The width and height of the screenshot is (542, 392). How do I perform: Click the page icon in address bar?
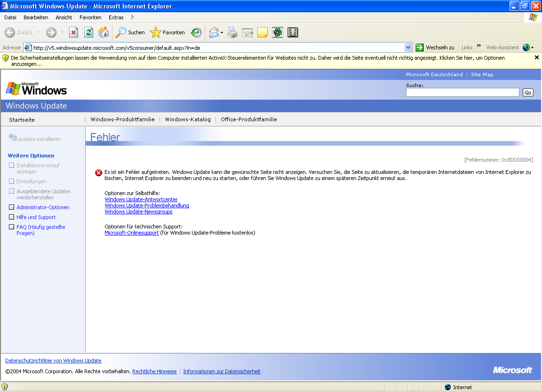click(x=28, y=47)
